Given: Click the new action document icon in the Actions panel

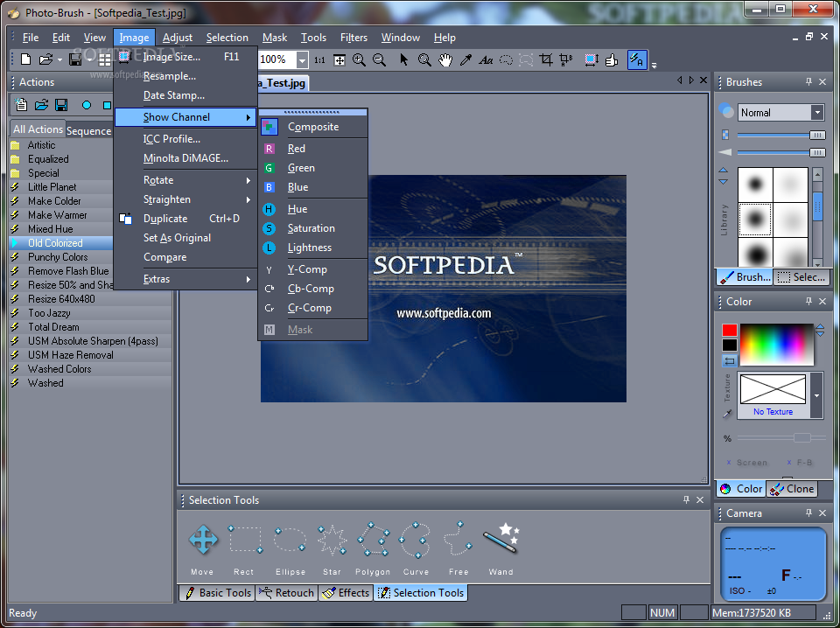Looking at the screenshot, I should click(21, 105).
